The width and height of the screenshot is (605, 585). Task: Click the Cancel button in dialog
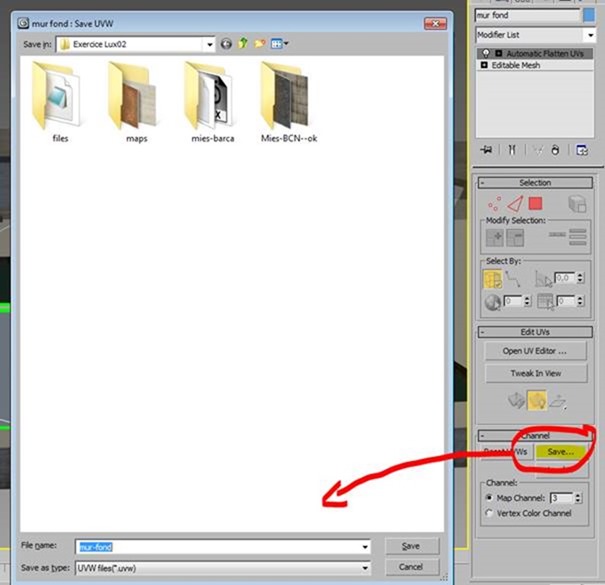[410, 567]
